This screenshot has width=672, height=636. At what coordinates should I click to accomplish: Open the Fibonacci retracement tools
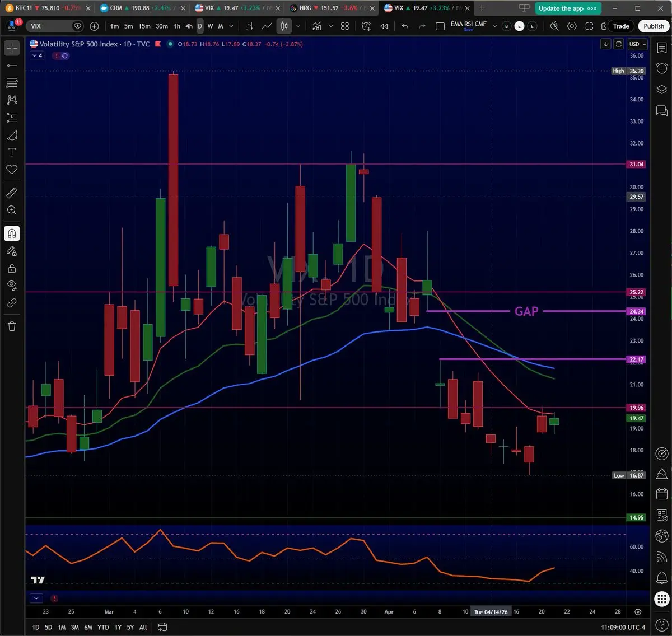12,83
